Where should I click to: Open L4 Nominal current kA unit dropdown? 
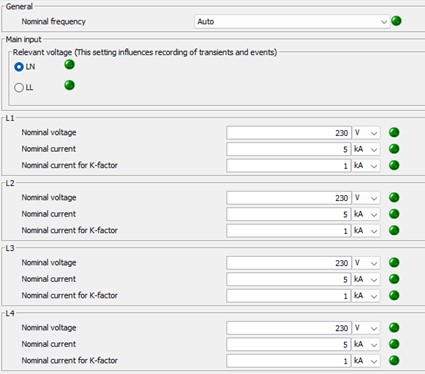(366, 344)
